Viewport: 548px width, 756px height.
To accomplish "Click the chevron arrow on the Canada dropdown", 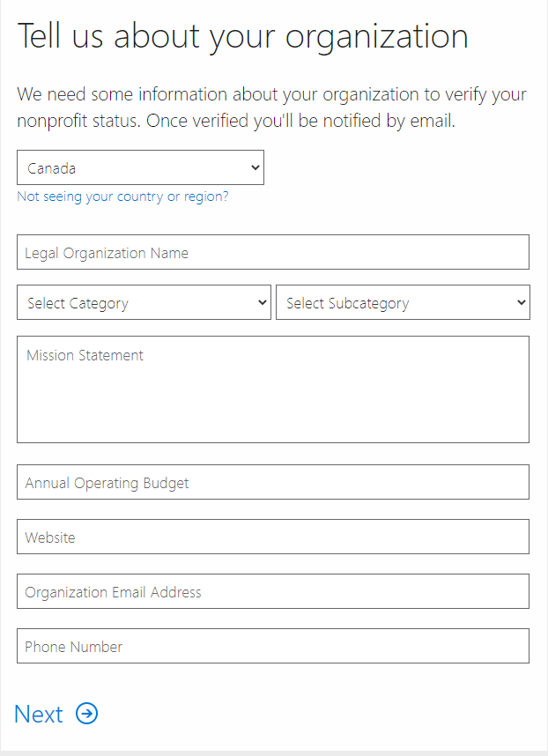I will pos(255,167).
